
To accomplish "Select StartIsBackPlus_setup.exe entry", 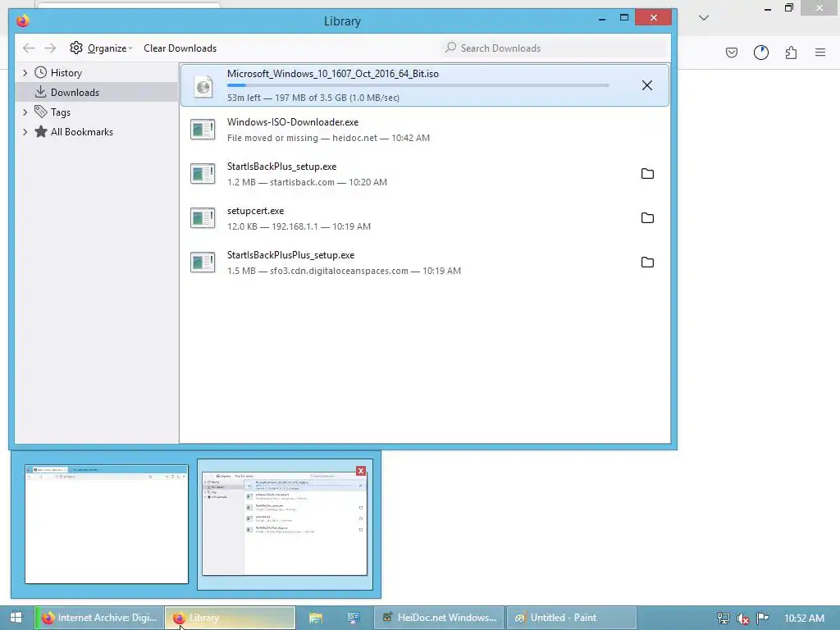I will coord(424,174).
